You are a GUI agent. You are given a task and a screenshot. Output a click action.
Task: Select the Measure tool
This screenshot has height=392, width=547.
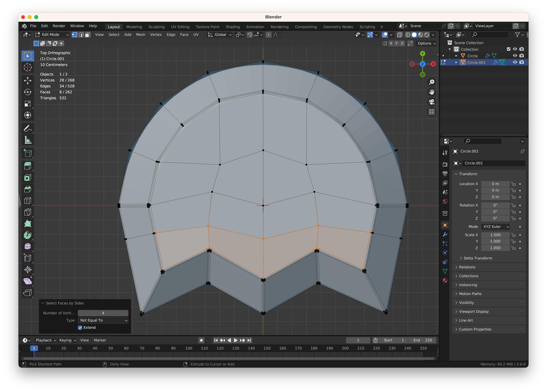28,140
